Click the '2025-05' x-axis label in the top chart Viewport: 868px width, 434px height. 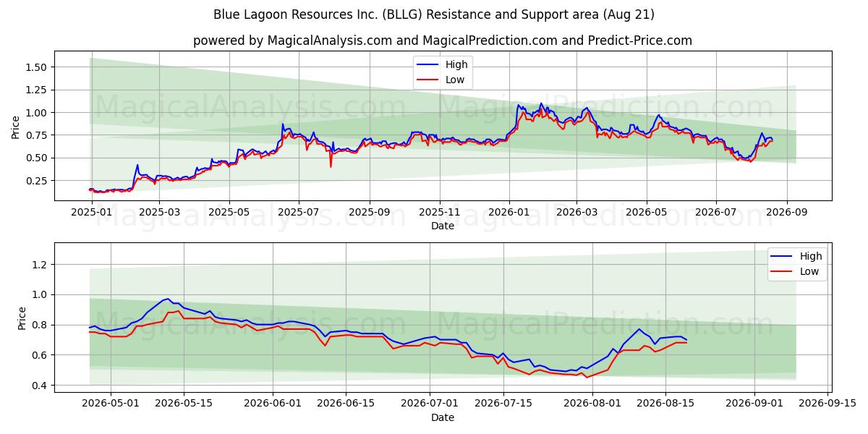click(x=229, y=213)
